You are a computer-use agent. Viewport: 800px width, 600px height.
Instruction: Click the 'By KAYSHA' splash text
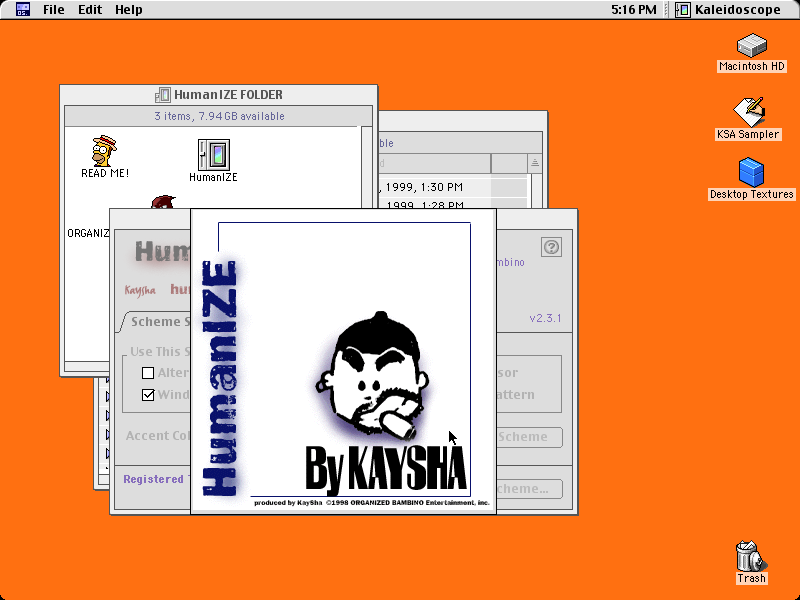coord(386,468)
